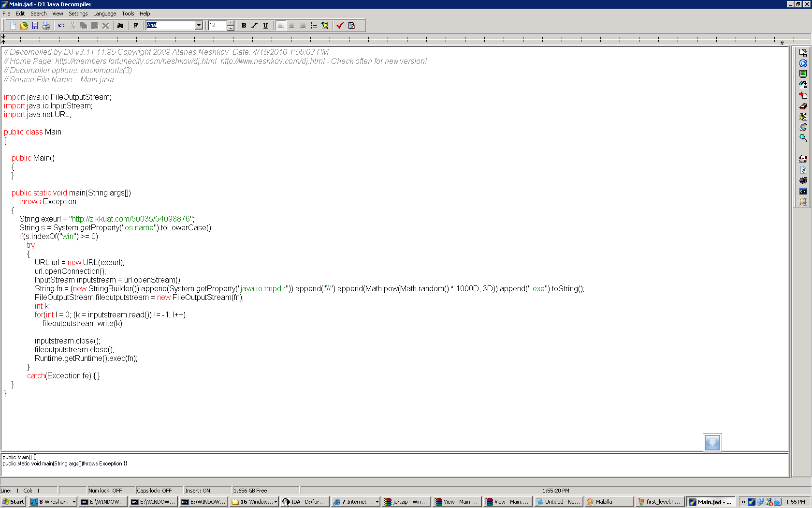Image resolution: width=812 pixels, height=508 pixels.
Task: Select 'public Main() {}' in the bottom method list
Action: click(19, 457)
